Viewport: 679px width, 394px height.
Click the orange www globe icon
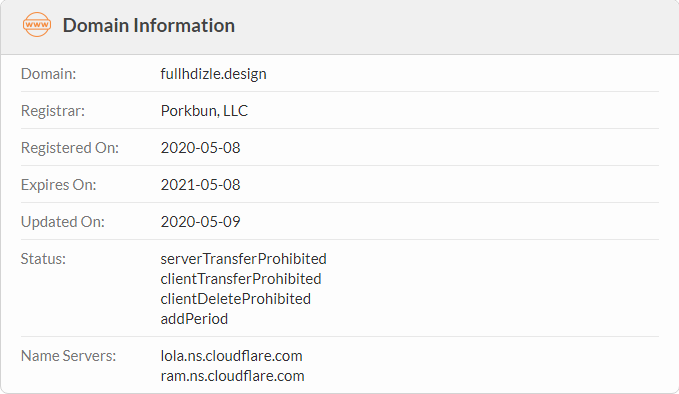(37, 25)
